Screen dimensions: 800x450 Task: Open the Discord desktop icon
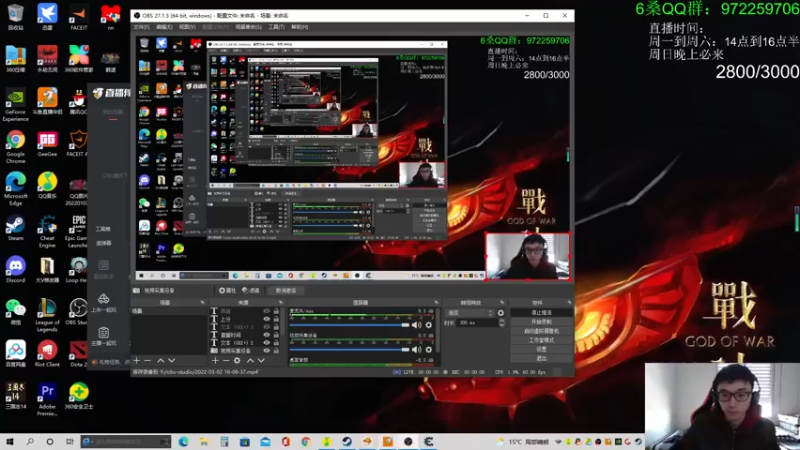coord(15,269)
